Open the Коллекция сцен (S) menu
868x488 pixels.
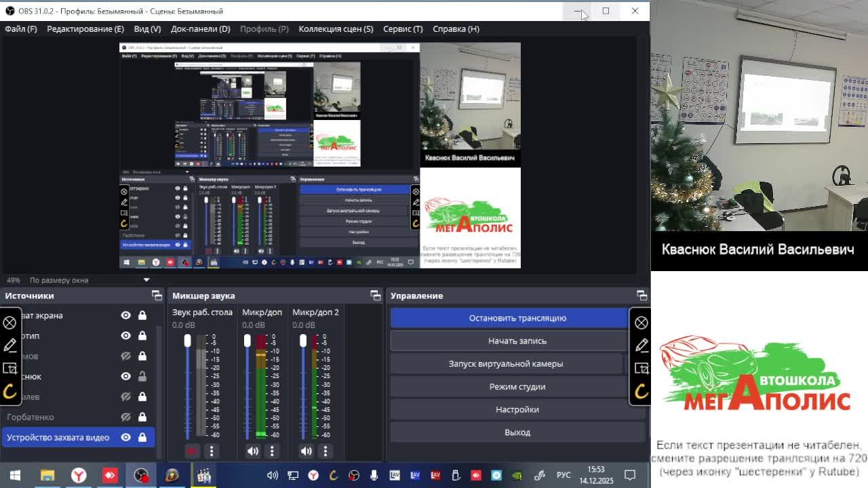[336, 28]
